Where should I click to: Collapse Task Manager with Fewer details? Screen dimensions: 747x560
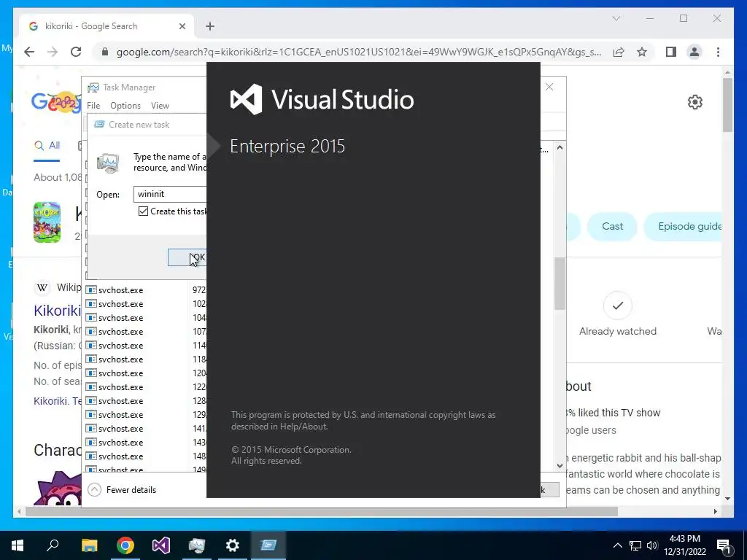123,489
